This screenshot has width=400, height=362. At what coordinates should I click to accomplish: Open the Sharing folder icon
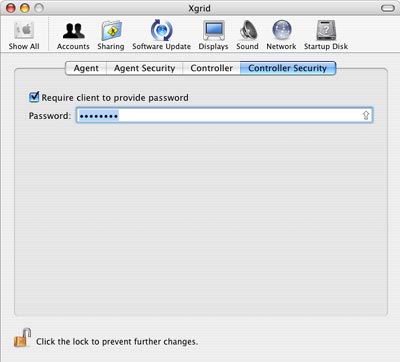(111, 31)
